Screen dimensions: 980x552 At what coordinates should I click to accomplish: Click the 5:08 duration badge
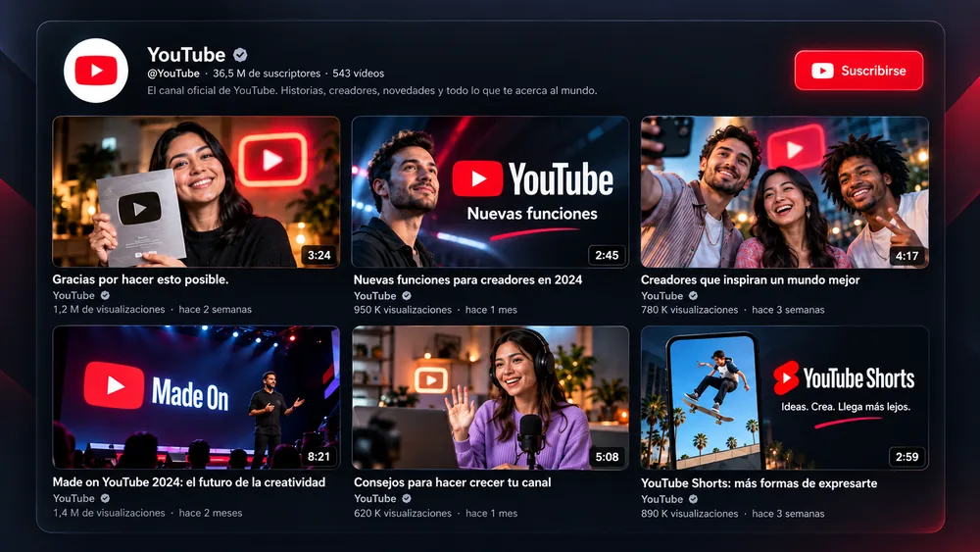coord(607,457)
